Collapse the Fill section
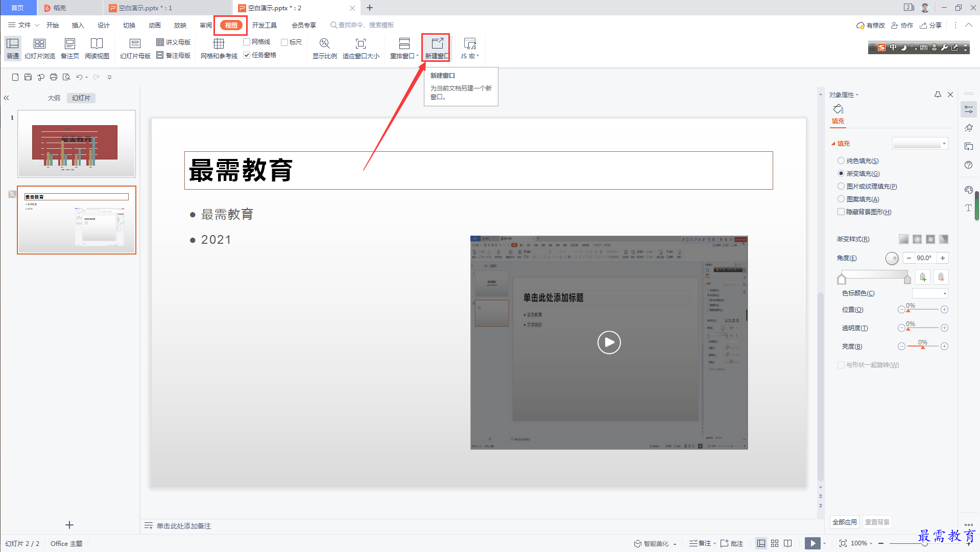This screenshot has height=552, width=980. point(833,144)
